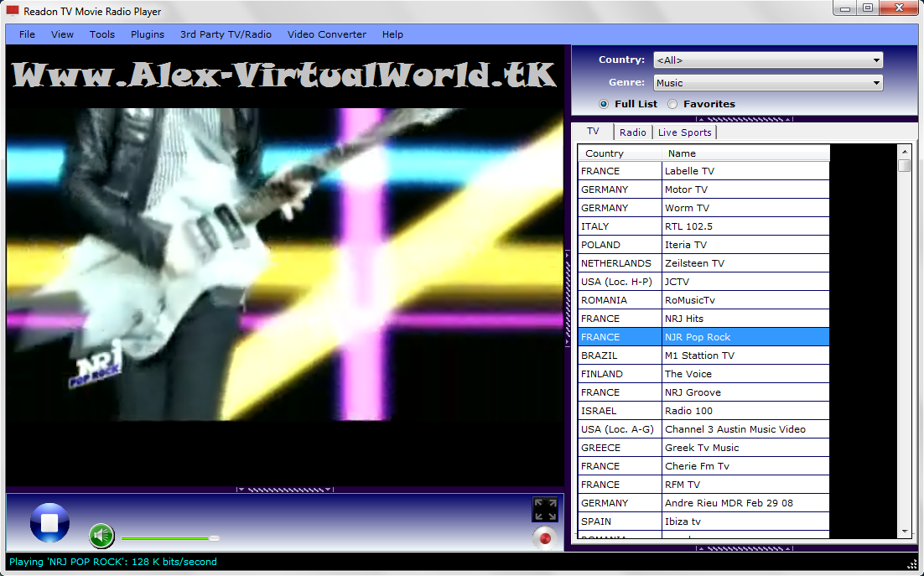
Task: Select the RTL 102.5 channel
Action: [x=745, y=226]
